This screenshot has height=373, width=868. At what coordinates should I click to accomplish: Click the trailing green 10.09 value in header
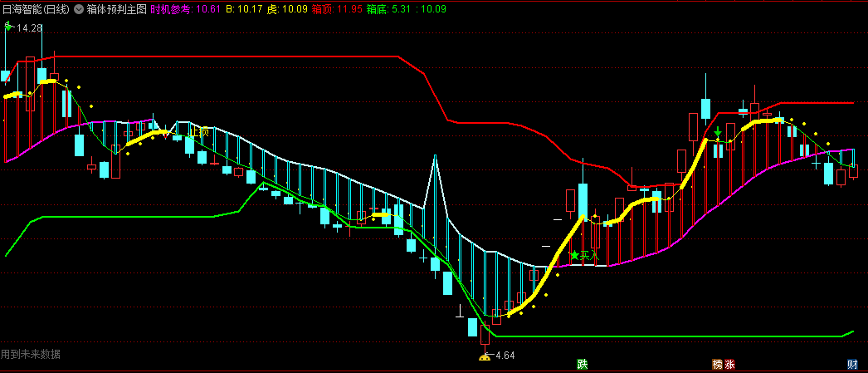click(x=431, y=9)
